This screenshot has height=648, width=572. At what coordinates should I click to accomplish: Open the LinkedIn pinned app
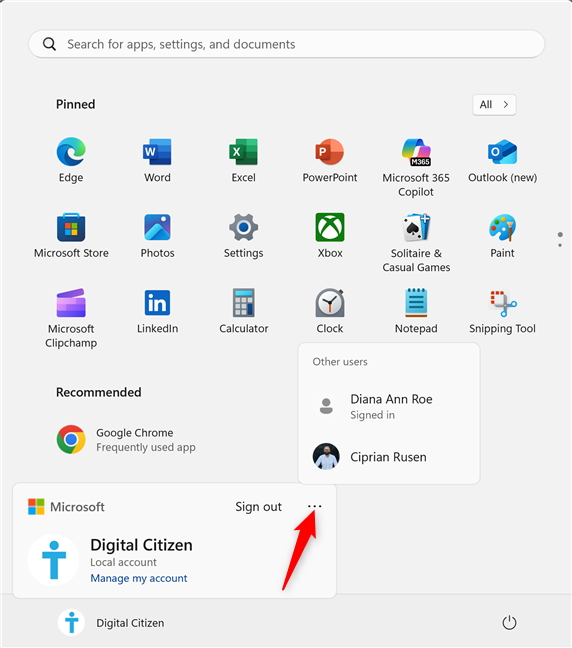(157, 311)
